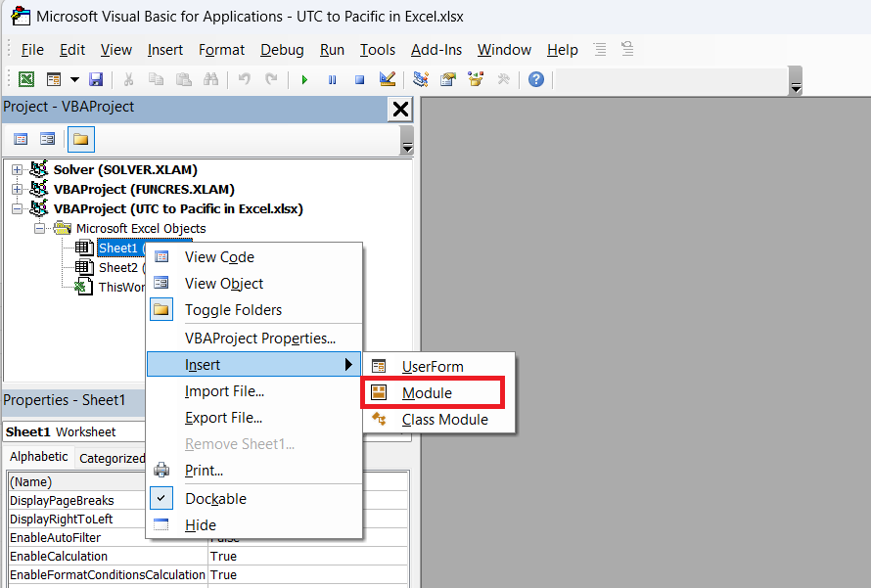Open the View menu in the menu bar

coord(116,50)
